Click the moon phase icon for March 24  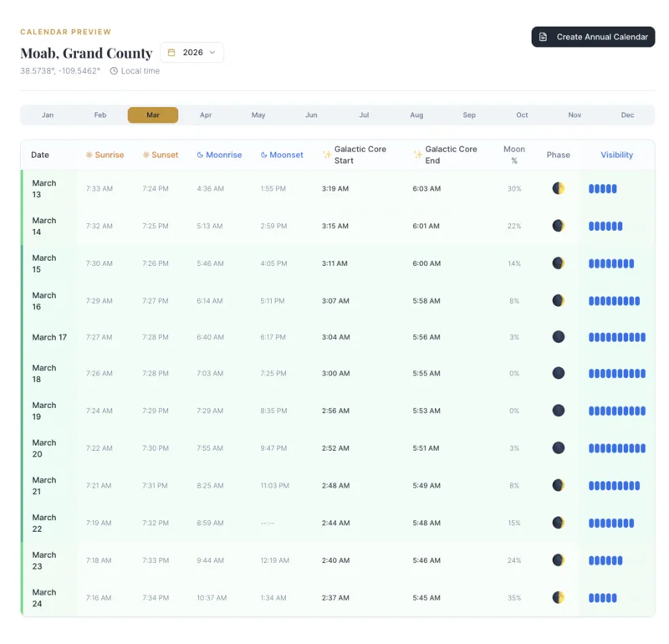[x=558, y=597]
